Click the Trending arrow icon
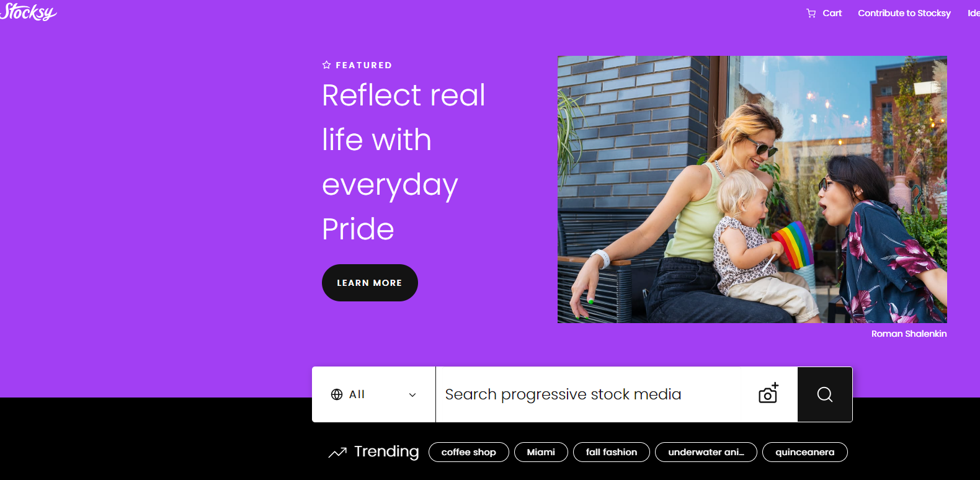Viewport: 980px width, 480px height. (x=337, y=452)
